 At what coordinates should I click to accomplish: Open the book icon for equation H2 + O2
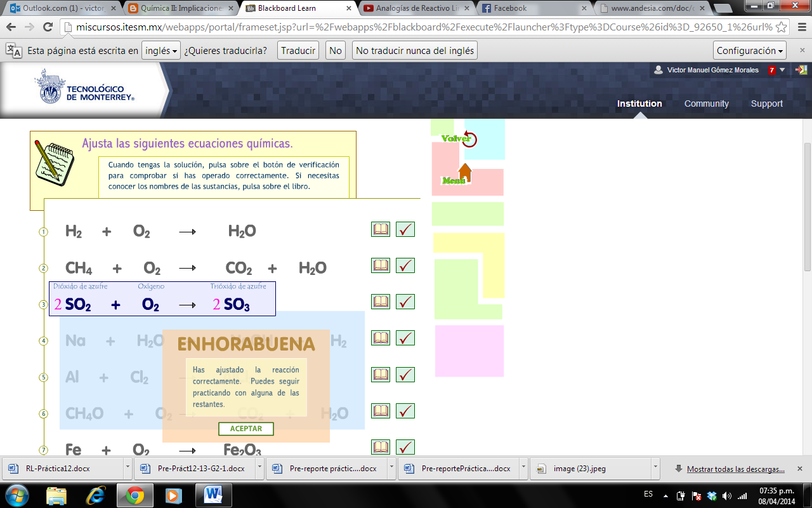point(381,229)
